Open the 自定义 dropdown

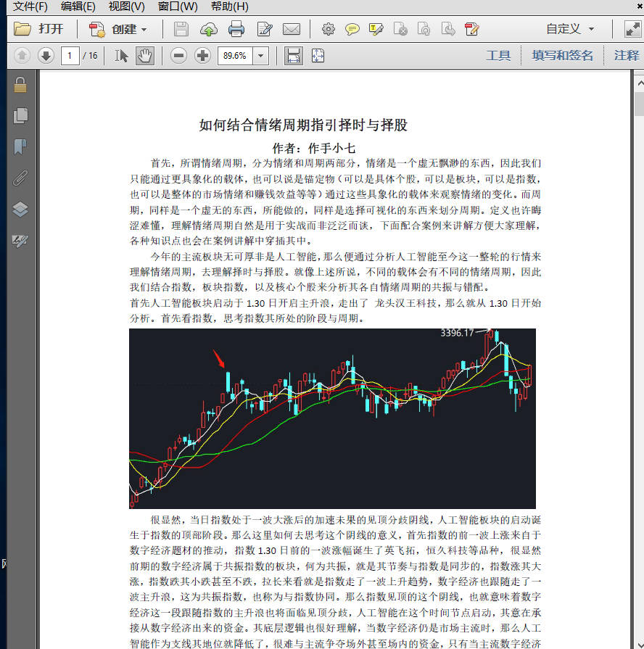coord(570,29)
